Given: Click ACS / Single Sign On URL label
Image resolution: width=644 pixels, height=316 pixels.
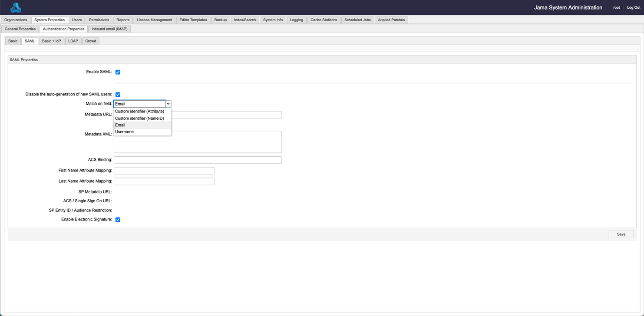Looking at the screenshot, I should point(88,201).
